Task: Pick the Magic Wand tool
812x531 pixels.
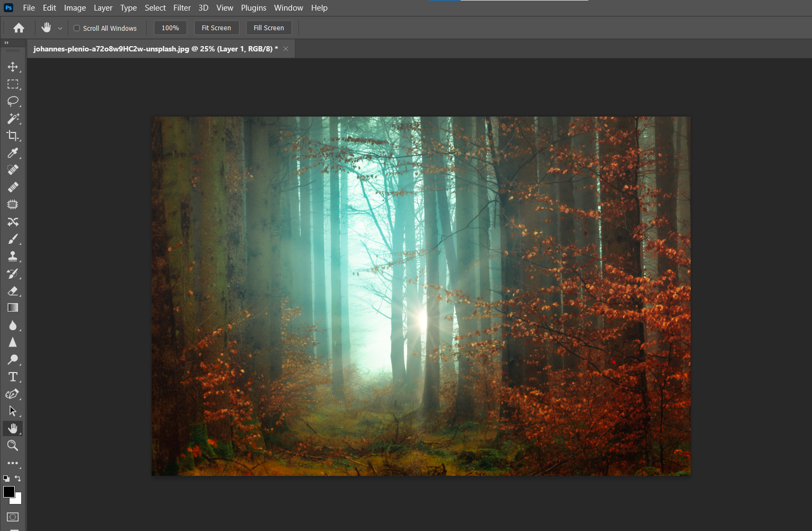Action: 13,118
